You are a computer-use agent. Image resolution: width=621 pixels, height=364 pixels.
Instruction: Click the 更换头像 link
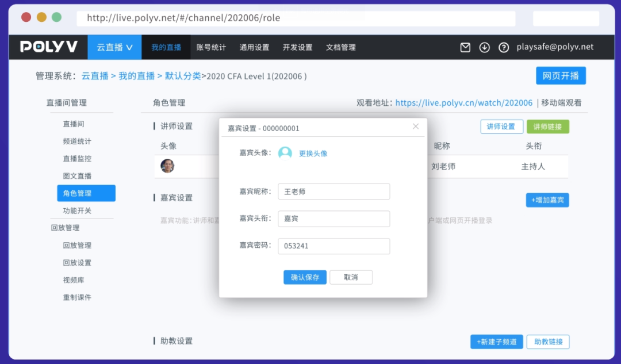[313, 154]
